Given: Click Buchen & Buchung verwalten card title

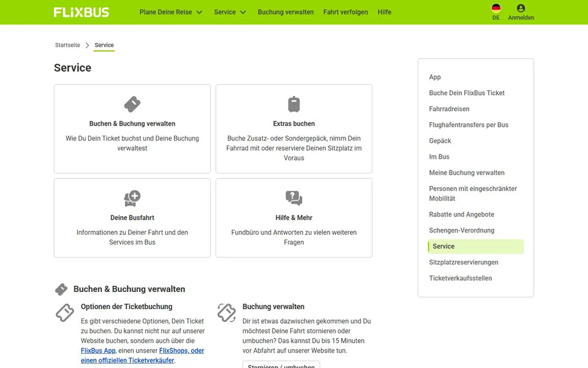Looking at the screenshot, I should click(132, 123).
